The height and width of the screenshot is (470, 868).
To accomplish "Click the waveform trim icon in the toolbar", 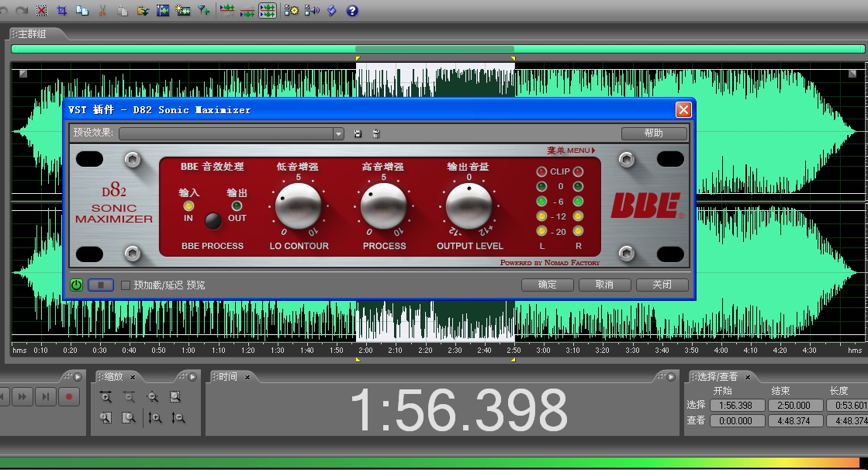I will tap(163, 11).
